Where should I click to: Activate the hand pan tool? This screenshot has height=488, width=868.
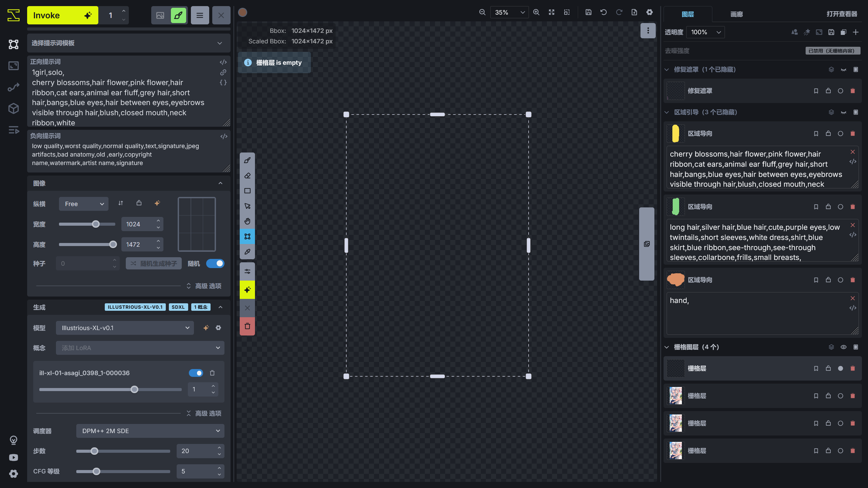click(x=247, y=221)
